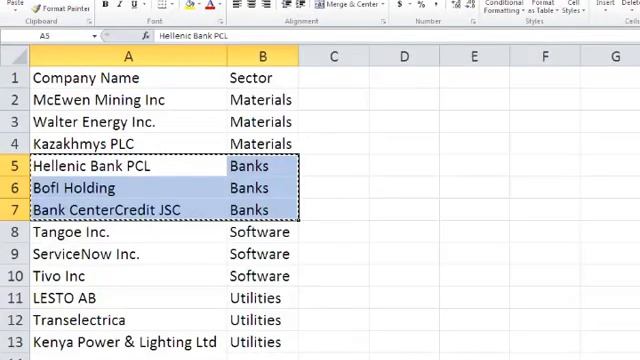Increase decimal places
The width and height of the screenshot is (640, 360).
coord(456,4)
